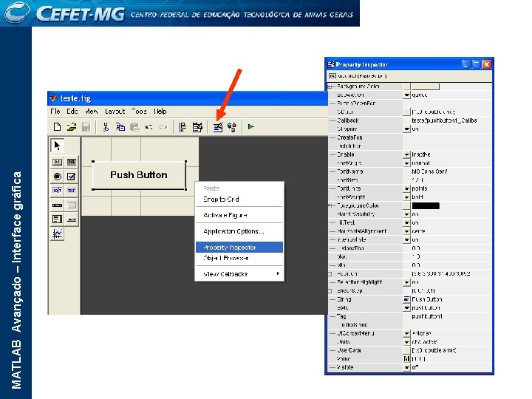This screenshot has height=399, width=532.
Task: Open the View menu
Action: pos(91,112)
